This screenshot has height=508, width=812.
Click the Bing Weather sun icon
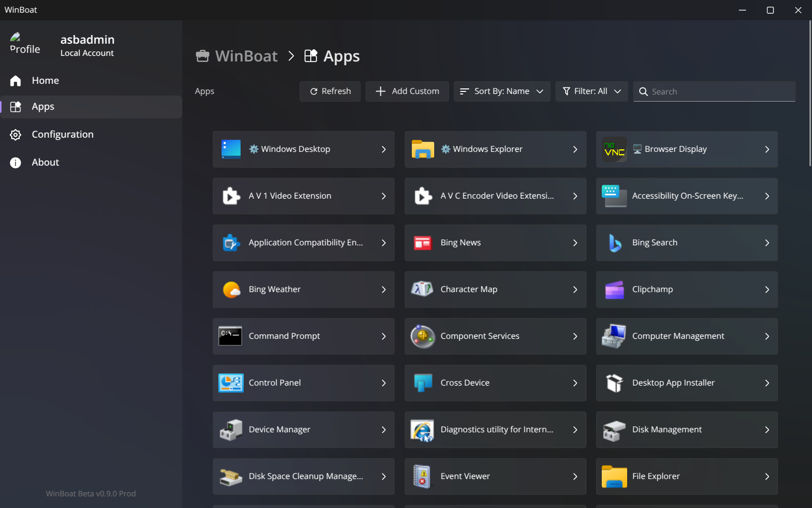231,290
